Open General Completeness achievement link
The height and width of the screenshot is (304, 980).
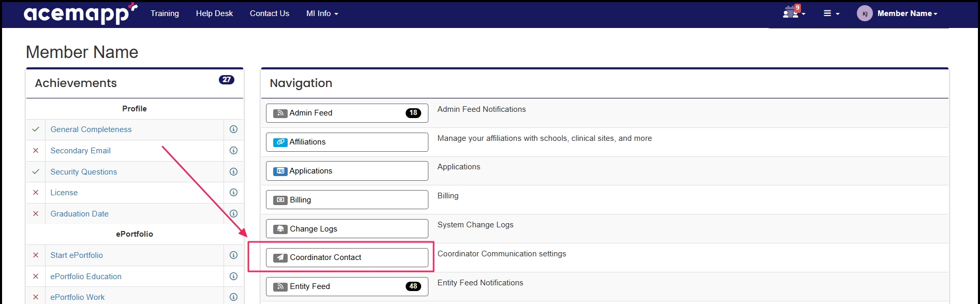91,129
